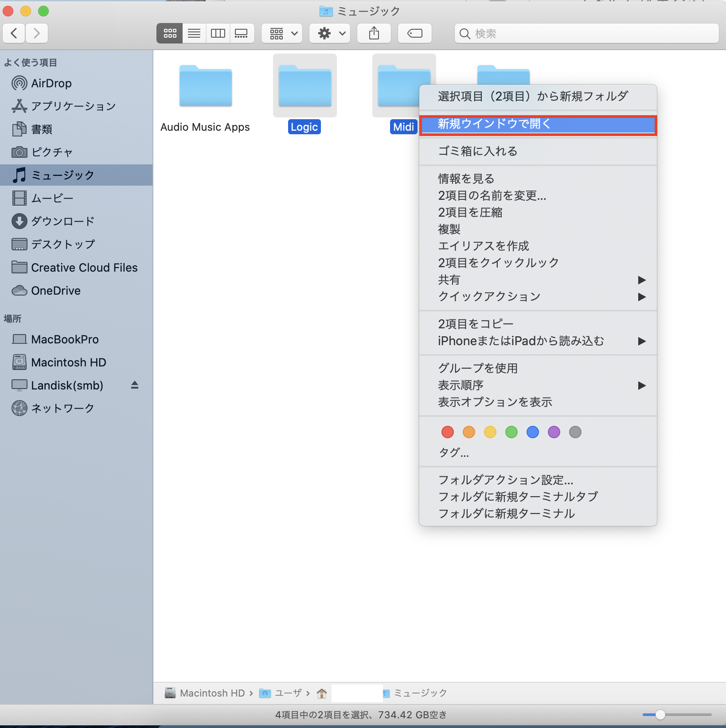
Task: Expand the クイックアクション submenu
Action: coord(538,297)
